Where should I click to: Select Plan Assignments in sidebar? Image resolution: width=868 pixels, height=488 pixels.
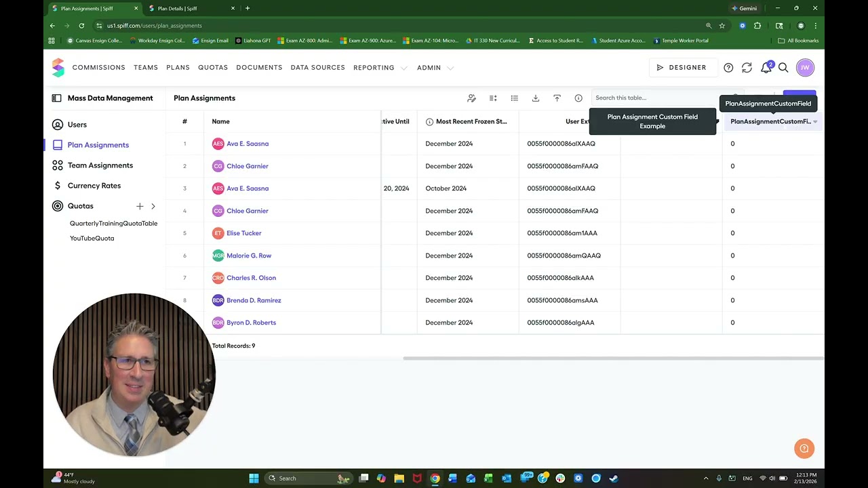[98, 145]
